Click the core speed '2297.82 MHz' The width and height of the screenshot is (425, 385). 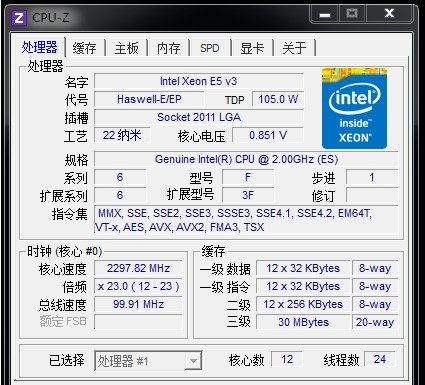point(138,268)
